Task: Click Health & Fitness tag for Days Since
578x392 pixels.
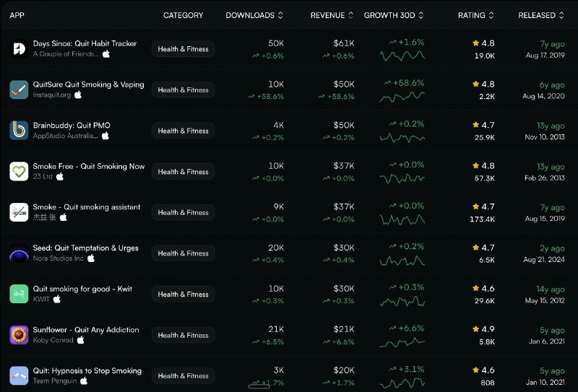Action: coord(184,49)
